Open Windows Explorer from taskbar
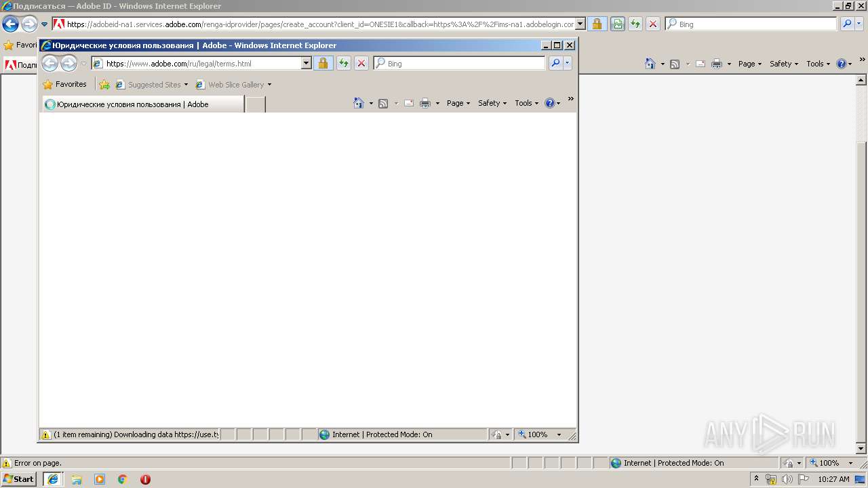Viewport: 868px width, 488px height. point(77,479)
